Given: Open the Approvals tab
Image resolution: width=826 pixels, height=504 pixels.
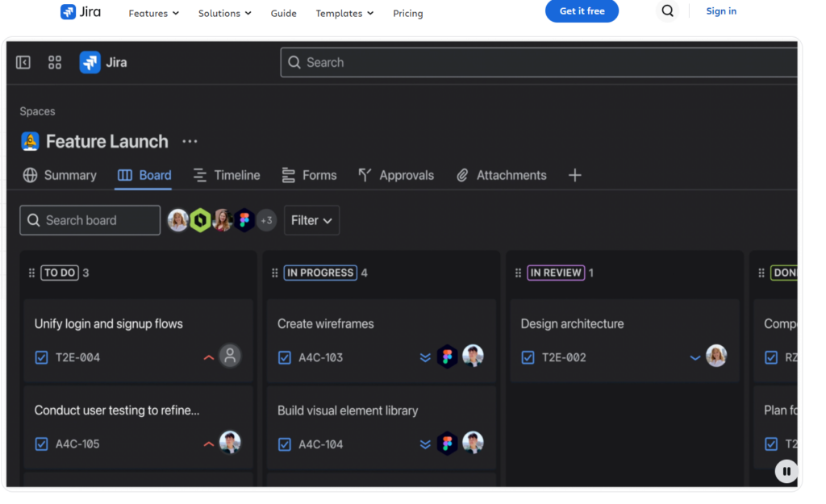Looking at the screenshot, I should coord(396,175).
